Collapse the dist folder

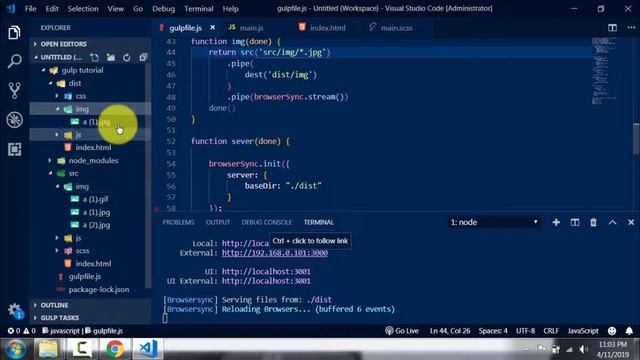pos(75,83)
